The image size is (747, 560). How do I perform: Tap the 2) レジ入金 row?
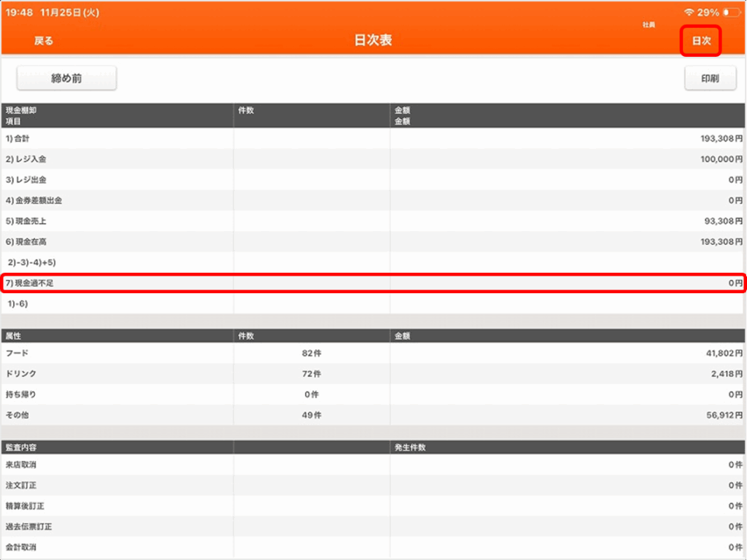[x=373, y=159]
